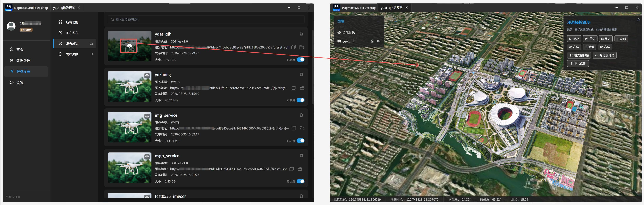Focus the 输入服务名称搜索 search field
Viewport: 644px width, 205px height.
206,19
